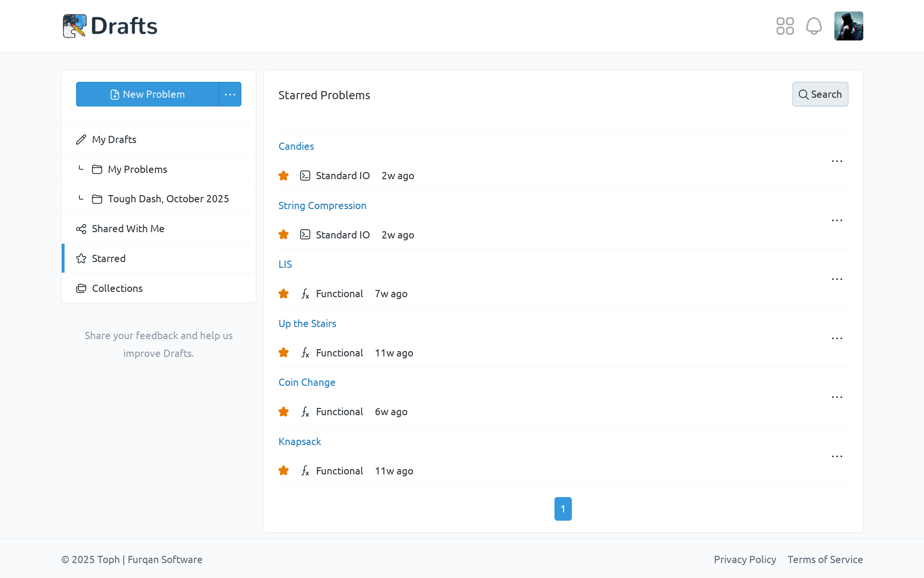Select Shared With Me in sidebar
This screenshot has width=924, height=578.
coord(128,229)
